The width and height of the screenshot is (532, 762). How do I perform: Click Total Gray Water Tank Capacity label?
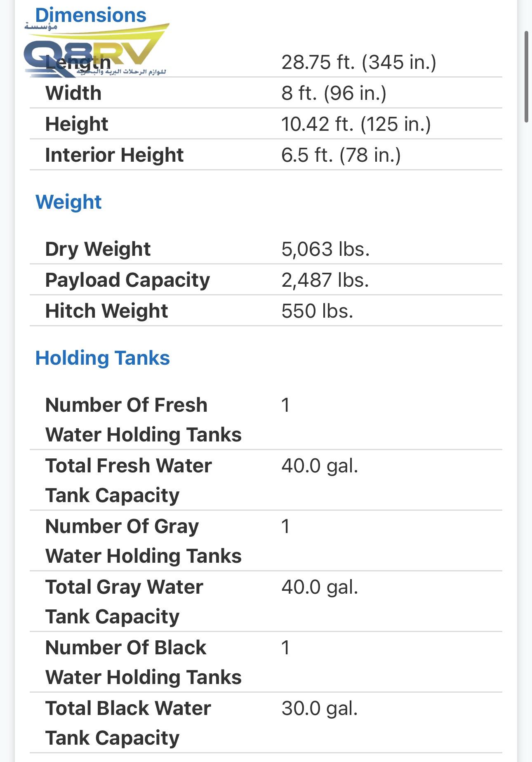click(124, 602)
